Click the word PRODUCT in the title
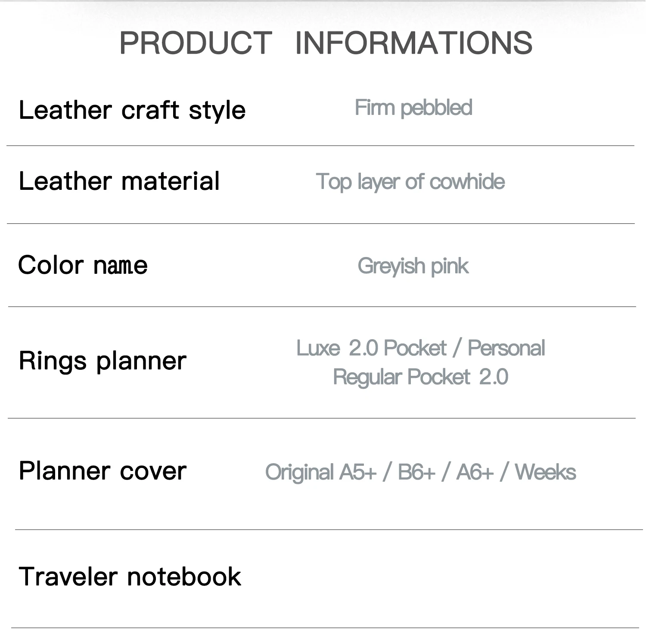The width and height of the screenshot is (646, 644). coord(196,43)
